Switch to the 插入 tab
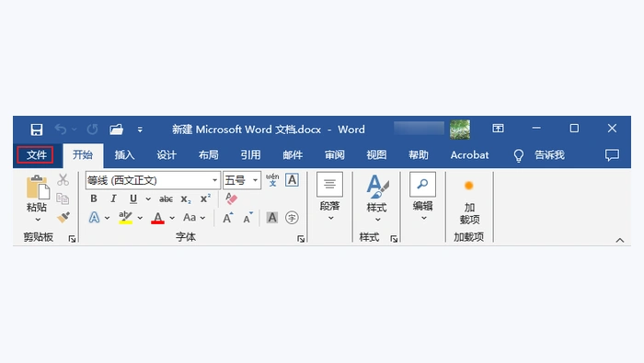 tap(124, 155)
